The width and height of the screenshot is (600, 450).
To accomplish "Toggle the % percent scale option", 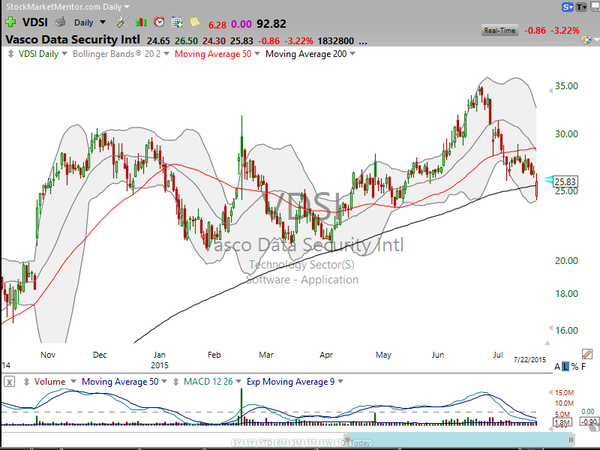I will click(x=574, y=367).
